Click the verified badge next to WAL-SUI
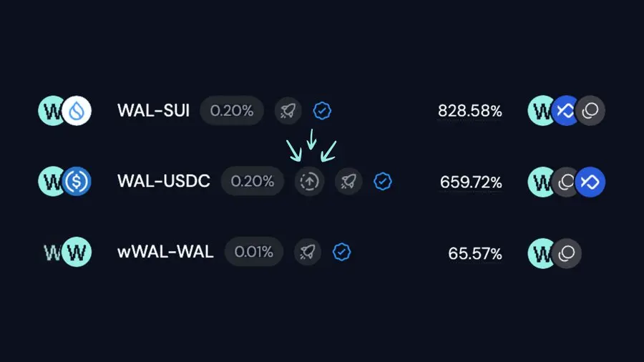 [322, 110]
